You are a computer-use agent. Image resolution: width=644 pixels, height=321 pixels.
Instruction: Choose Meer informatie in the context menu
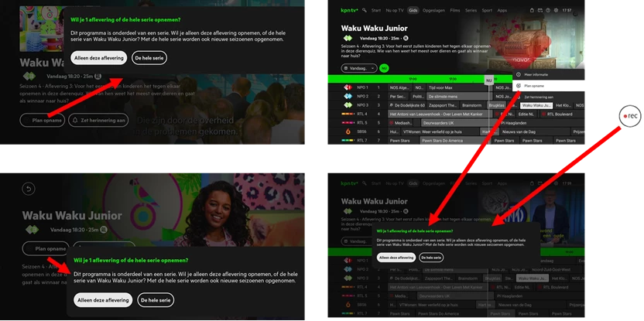[548, 75]
